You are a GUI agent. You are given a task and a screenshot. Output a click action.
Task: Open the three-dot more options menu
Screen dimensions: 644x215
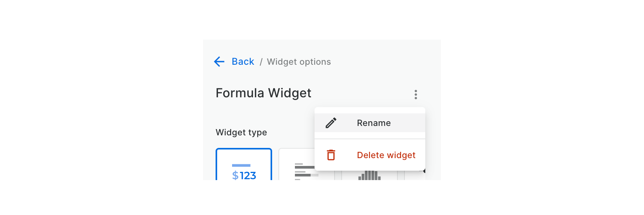[x=415, y=95]
